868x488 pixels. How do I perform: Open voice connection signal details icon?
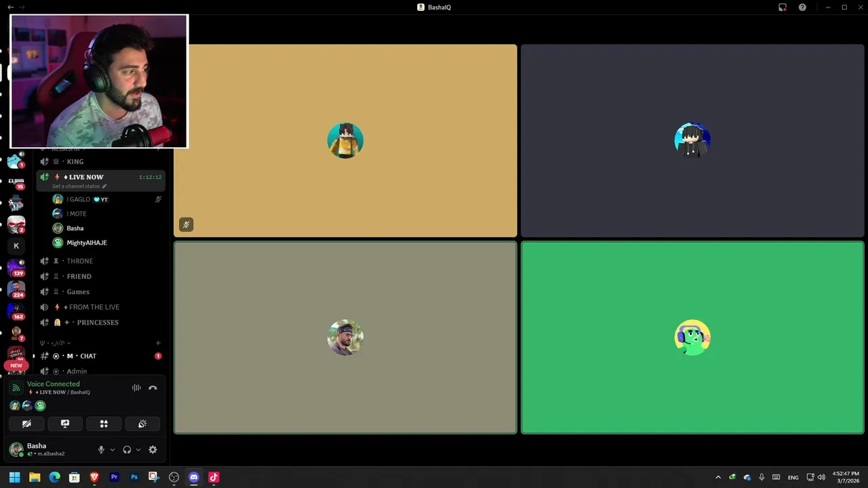pyautogui.click(x=16, y=388)
